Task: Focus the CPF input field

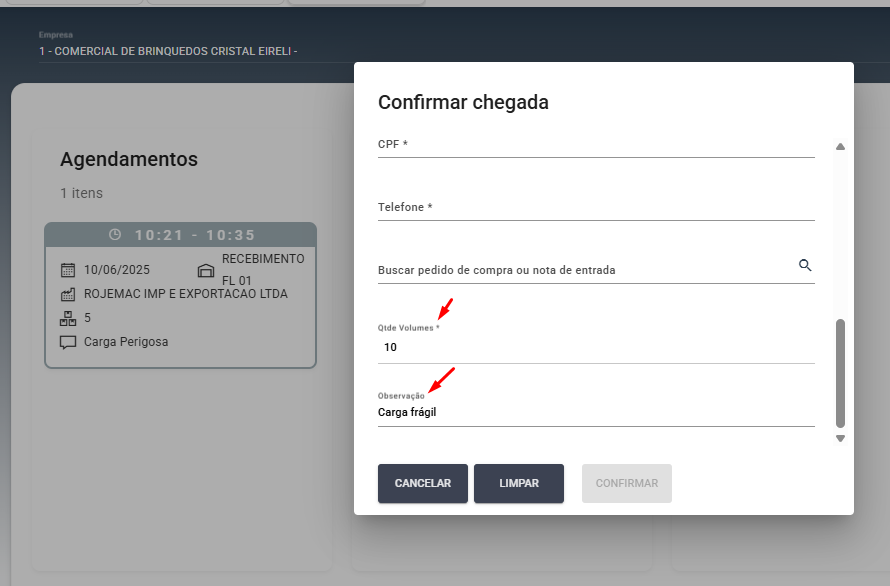Action: coord(596,144)
